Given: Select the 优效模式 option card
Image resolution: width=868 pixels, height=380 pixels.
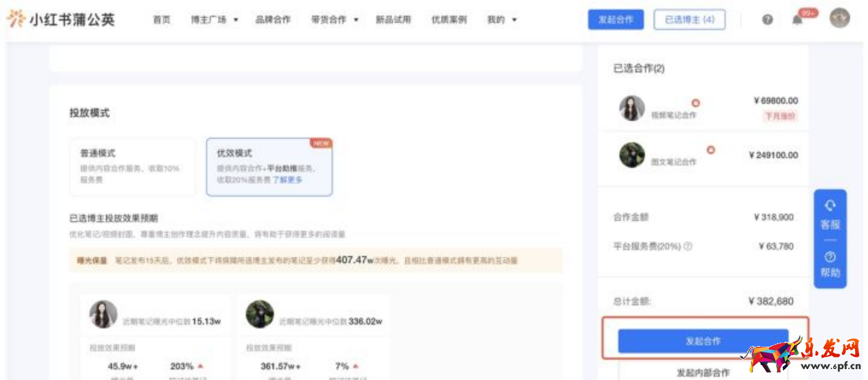Looking at the screenshot, I should [269, 167].
